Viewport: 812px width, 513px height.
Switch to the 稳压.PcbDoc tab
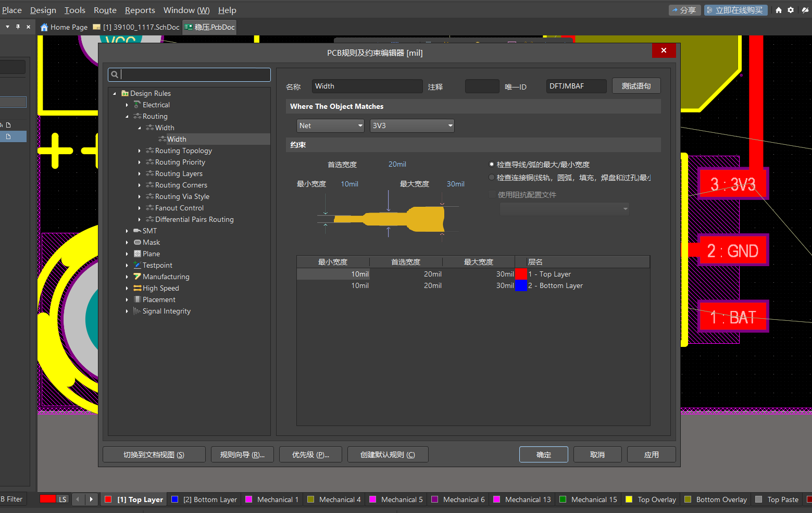click(x=209, y=27)
